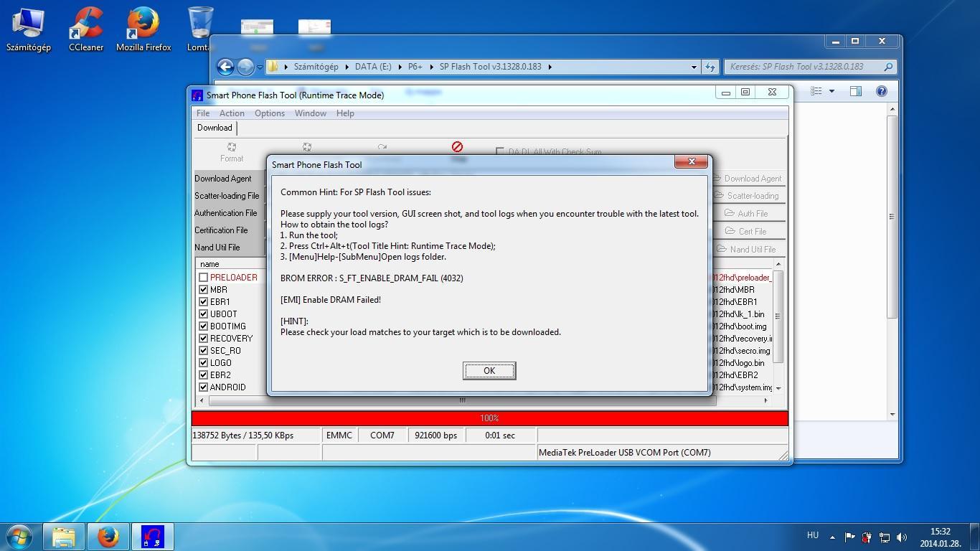
Task: Click the File Explorer taskbar icon
Action: tap(64, 537)
